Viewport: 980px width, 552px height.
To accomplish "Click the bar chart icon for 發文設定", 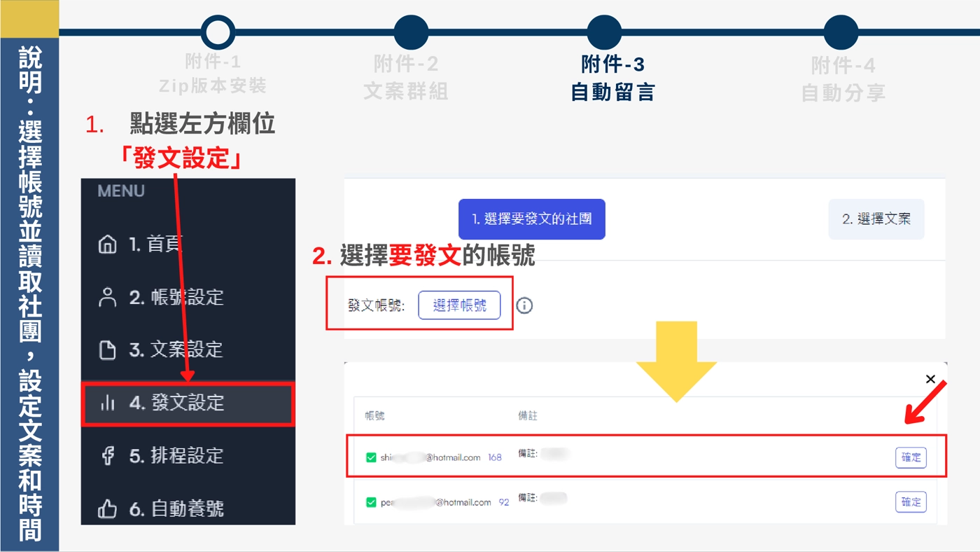I will click(x=107, y=403).
